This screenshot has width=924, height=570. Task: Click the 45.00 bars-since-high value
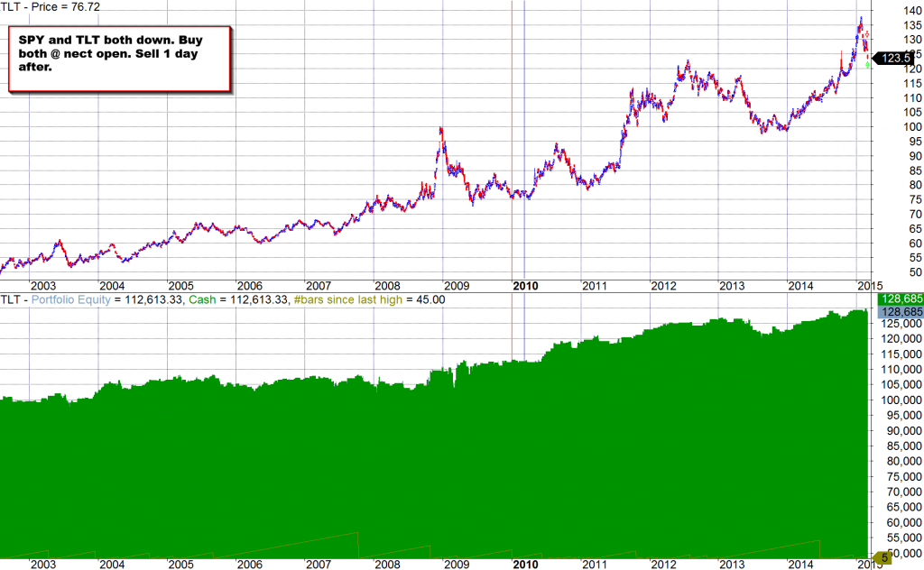tap(430, 299)
